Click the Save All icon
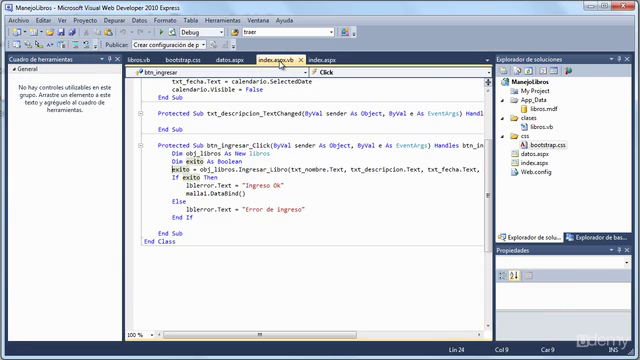Viewport: 640px width, 360px height. 72,32
